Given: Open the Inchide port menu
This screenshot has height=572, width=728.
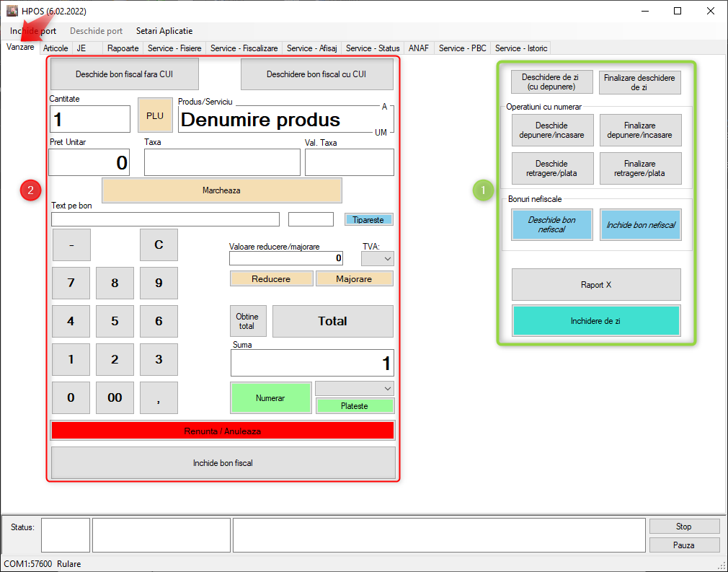Looking at the screenshot, I should (33, 31).
